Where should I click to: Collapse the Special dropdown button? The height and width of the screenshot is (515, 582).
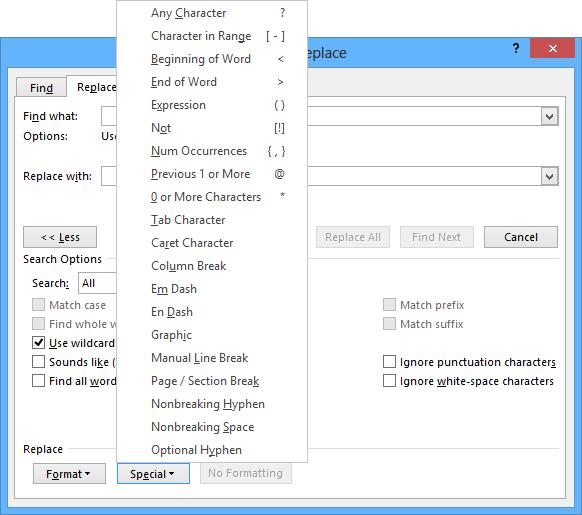coord(153,473)
